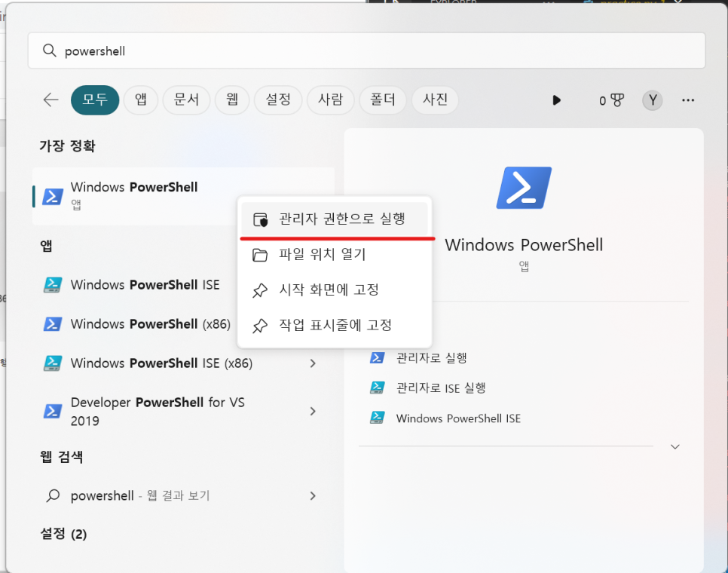Click the shield icon for run as administrator
Image resolution: width=728 pixels, height=573 pixels.
pos(261,219)
